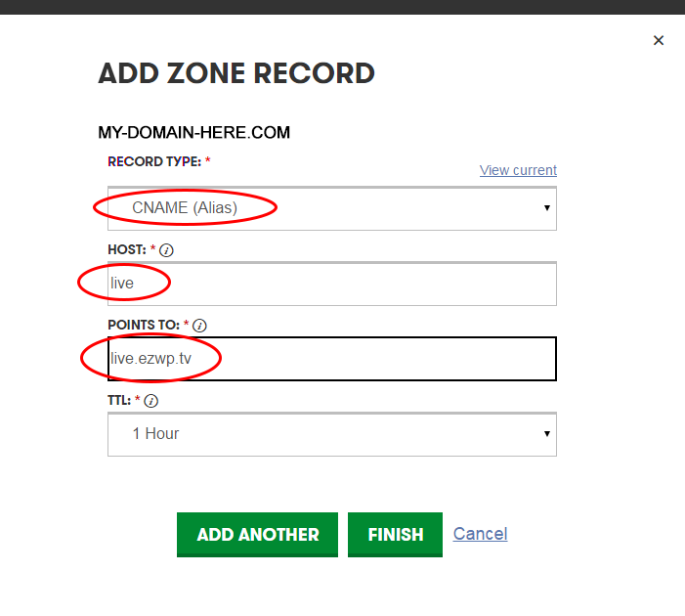Click the TTL field label

[119, 400]
